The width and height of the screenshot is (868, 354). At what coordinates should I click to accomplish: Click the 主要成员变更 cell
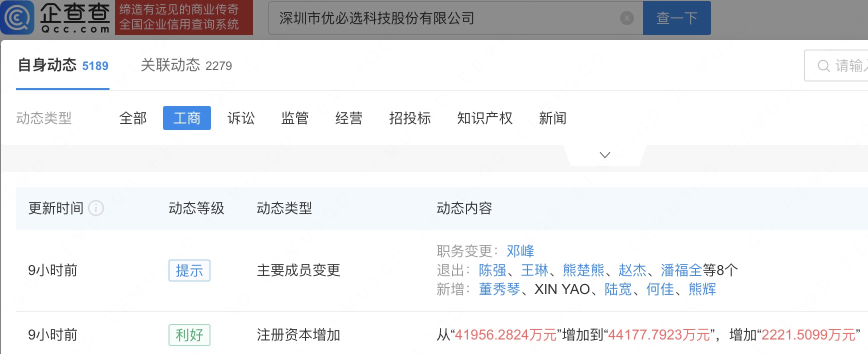click(298, 270)
